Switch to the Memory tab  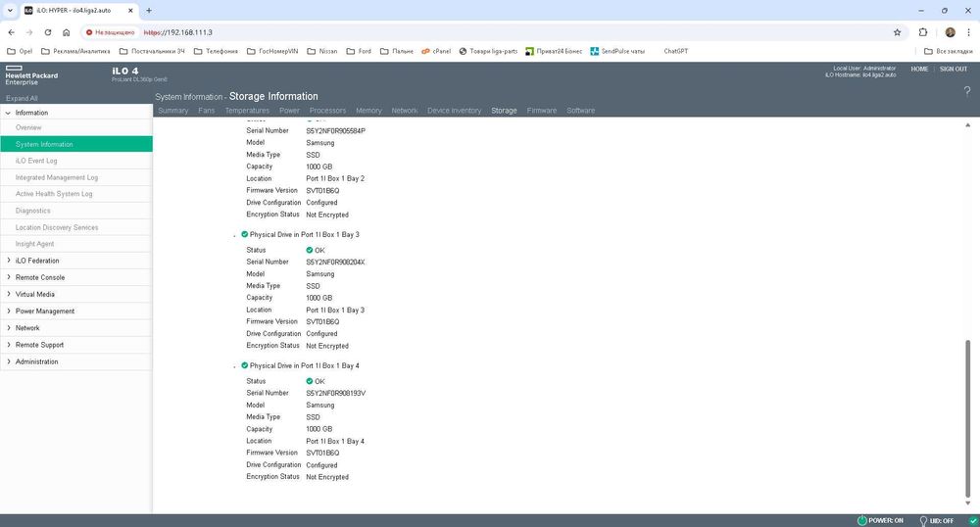368,111
